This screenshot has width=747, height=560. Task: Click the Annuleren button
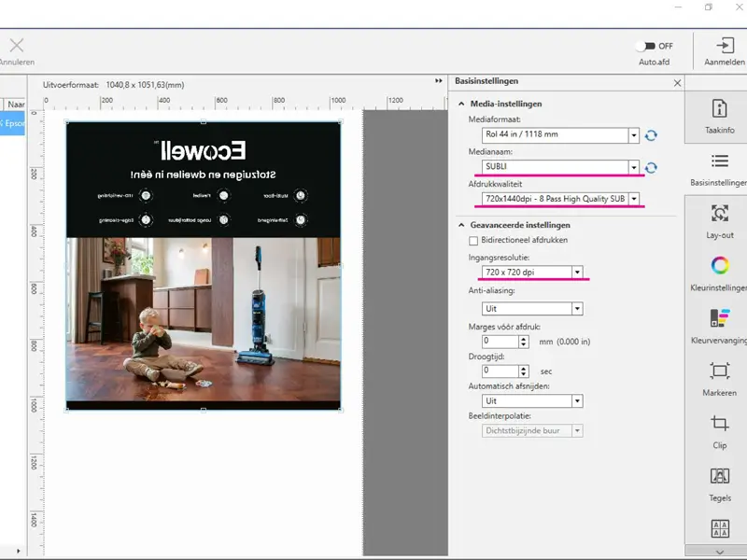tap(17, 50)
